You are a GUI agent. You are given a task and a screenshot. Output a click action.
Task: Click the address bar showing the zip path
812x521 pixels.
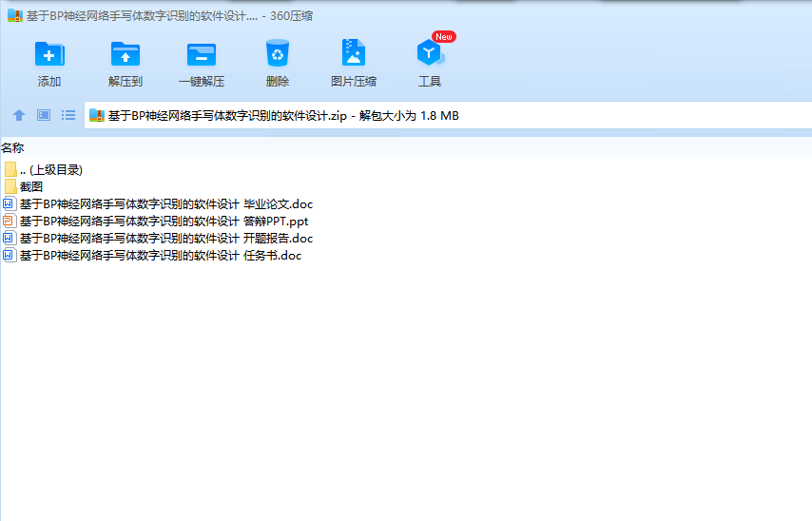coord(448,115)
